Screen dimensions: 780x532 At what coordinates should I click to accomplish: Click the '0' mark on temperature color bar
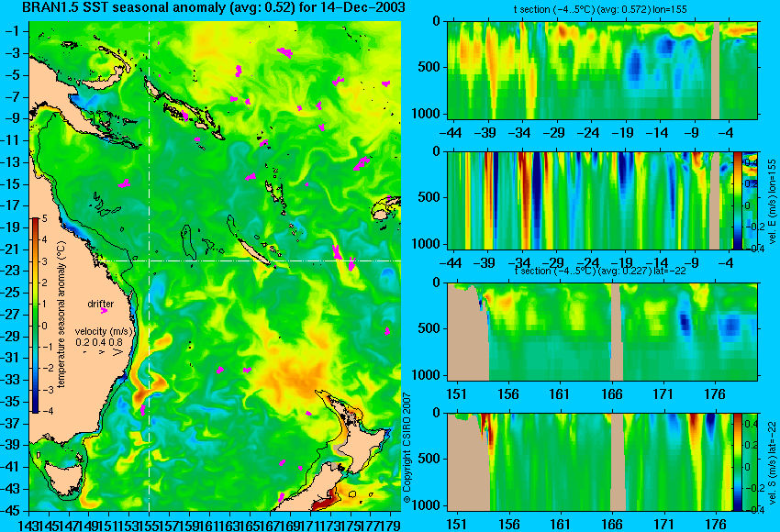pos(45,326)
